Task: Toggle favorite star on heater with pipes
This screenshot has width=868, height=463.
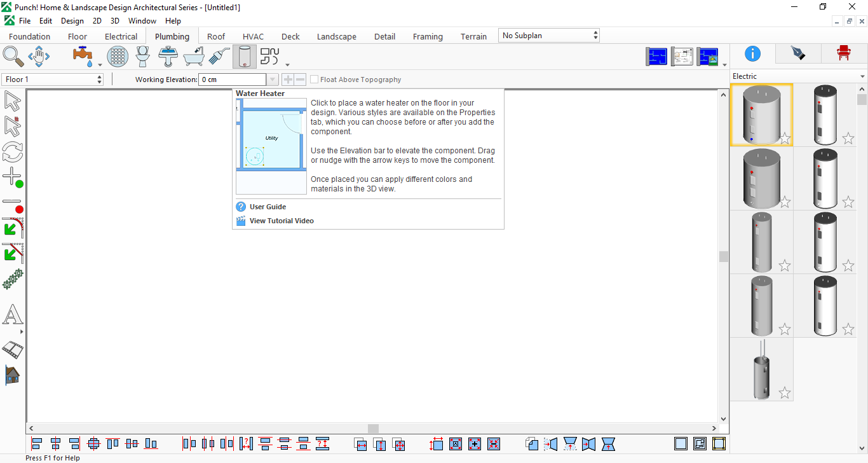Action: (x=785, y=393)
